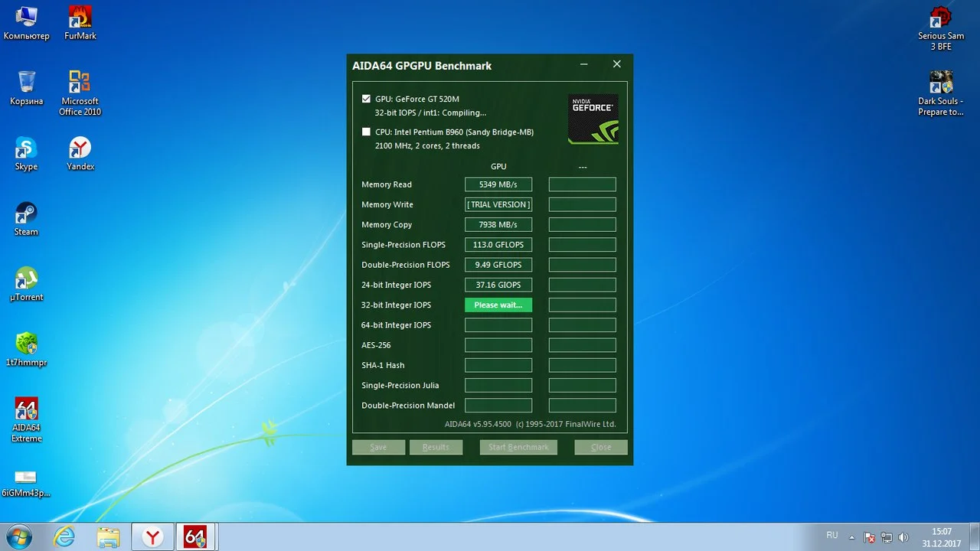Uncheck the GPU GeForce GT 520M checkbox
This screenshot has width=980, height=551.
[366, 99]
